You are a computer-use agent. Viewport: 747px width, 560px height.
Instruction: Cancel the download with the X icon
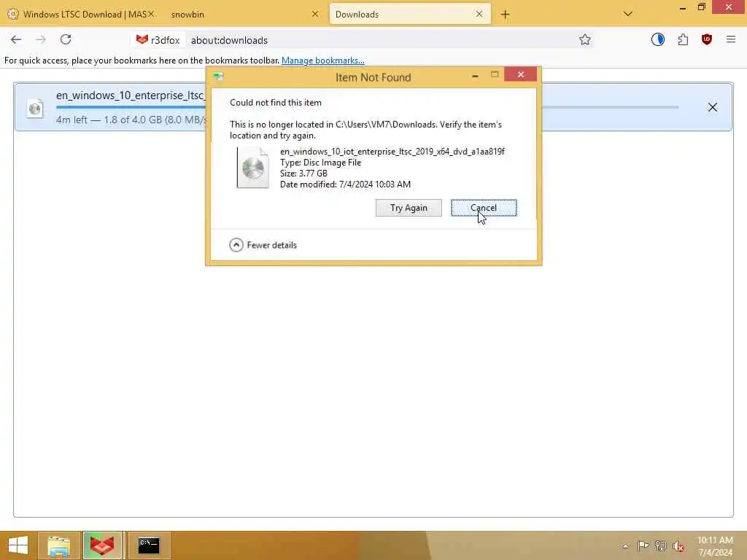pyautogui.click(x=712, y=108)
